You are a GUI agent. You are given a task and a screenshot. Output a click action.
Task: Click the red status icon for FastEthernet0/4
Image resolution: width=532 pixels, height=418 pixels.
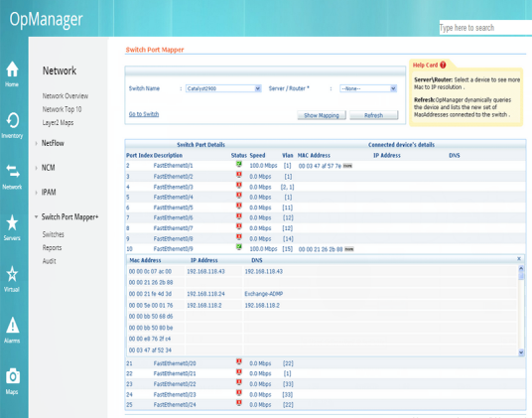(x=239, y=196)
